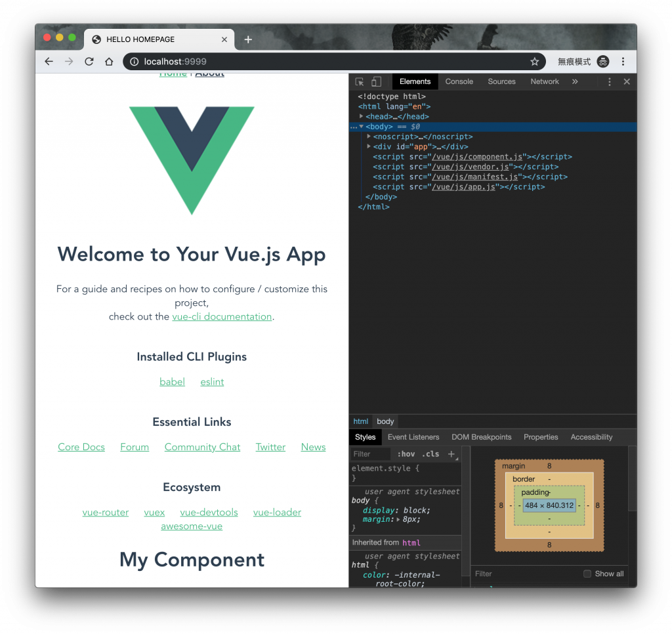Go back in browser history

(x=49, y=61)
